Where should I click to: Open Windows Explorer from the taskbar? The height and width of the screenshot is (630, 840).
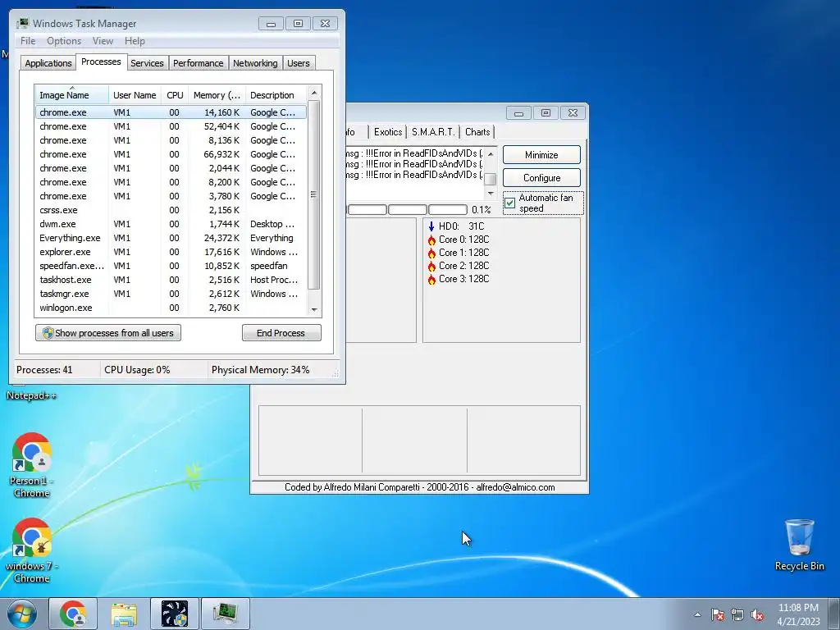tap(124, 614)
